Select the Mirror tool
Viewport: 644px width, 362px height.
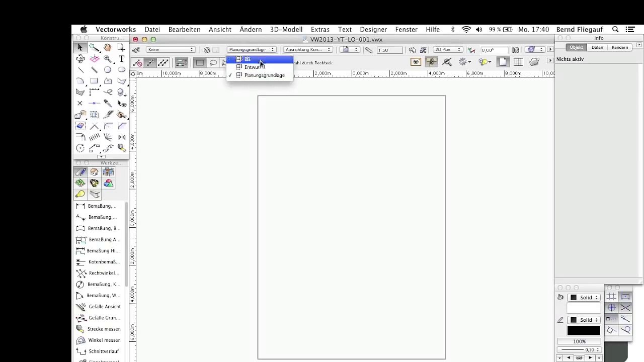coord(122,137)
